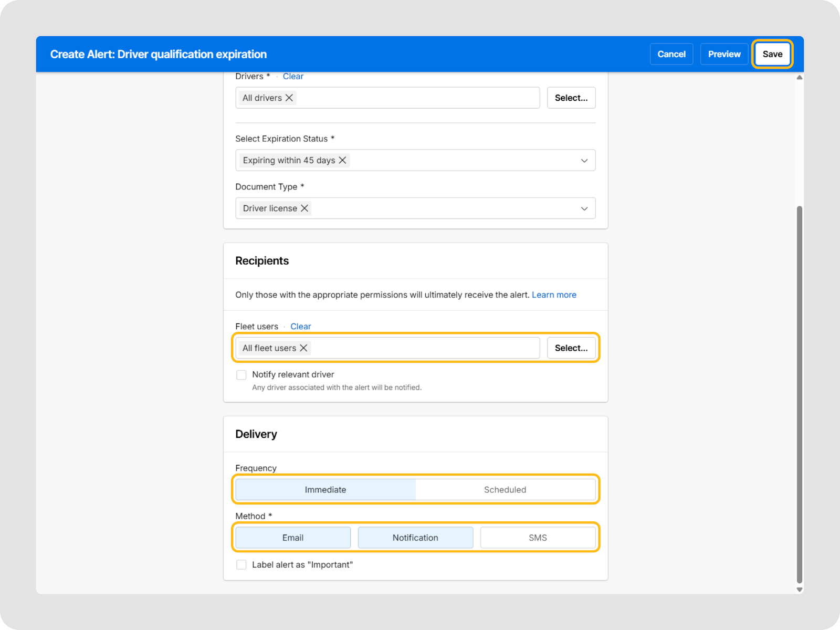Remove the All drivers tag
This screenshot has height=630, width=840.
[x=289, y=98]
